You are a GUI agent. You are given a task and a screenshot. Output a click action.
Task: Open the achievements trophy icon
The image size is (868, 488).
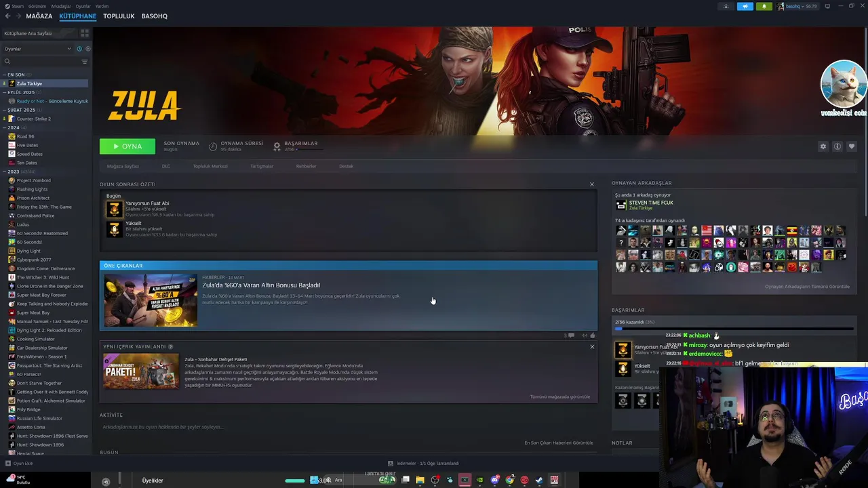(277, 146)
